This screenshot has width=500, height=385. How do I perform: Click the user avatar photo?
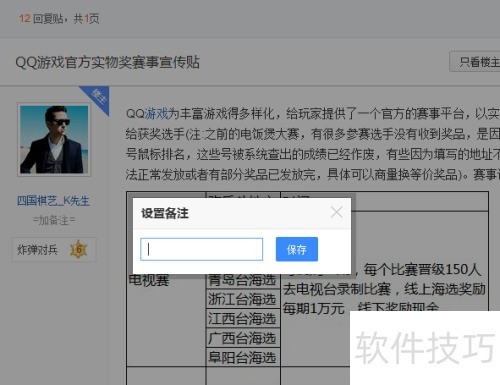[x=54, y=139]
